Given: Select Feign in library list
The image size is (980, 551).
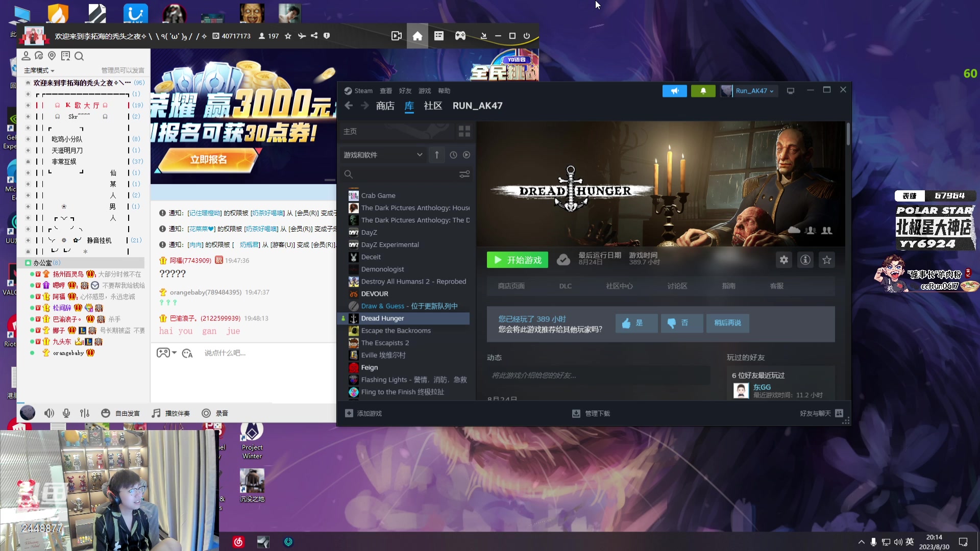Looking at the screenshot, I should [370, 367].
